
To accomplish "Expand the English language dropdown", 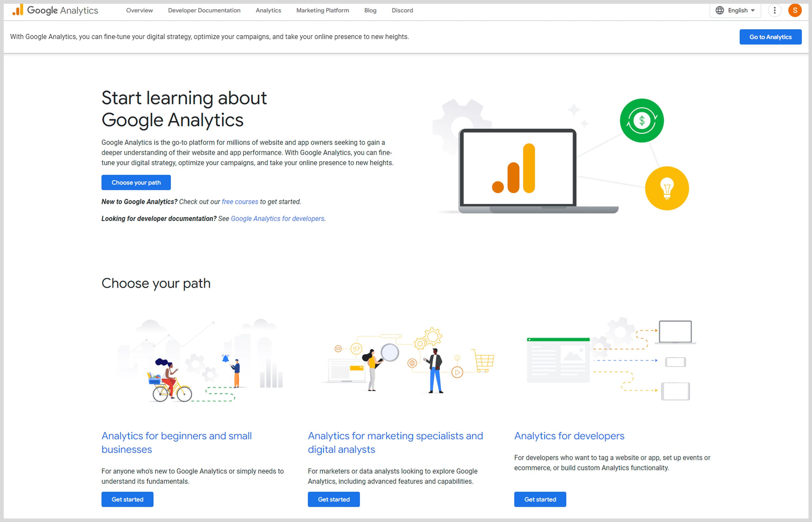I will [x=735, y=11].
